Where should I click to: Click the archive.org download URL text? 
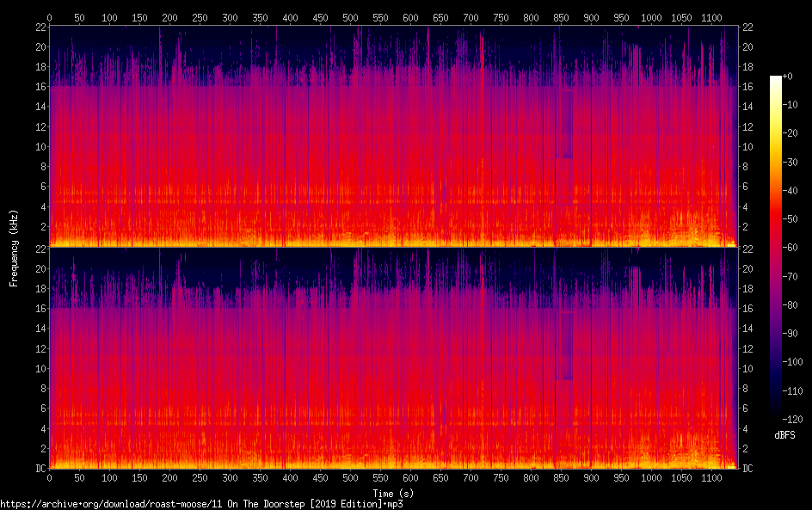(201, 504)
